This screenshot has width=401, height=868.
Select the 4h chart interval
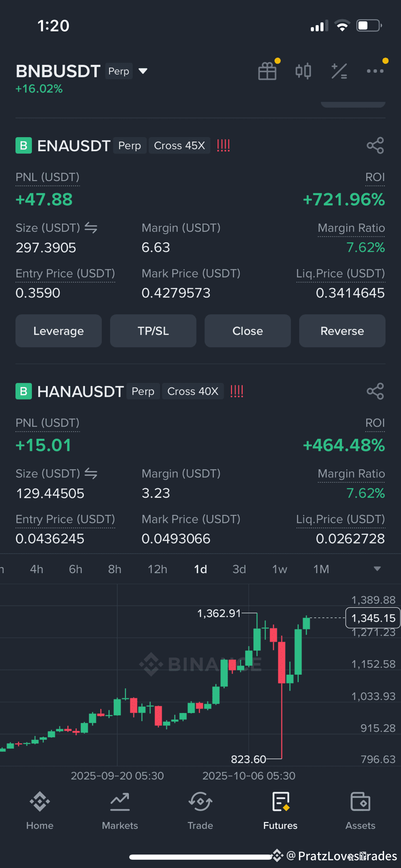[x=37, y=569]
